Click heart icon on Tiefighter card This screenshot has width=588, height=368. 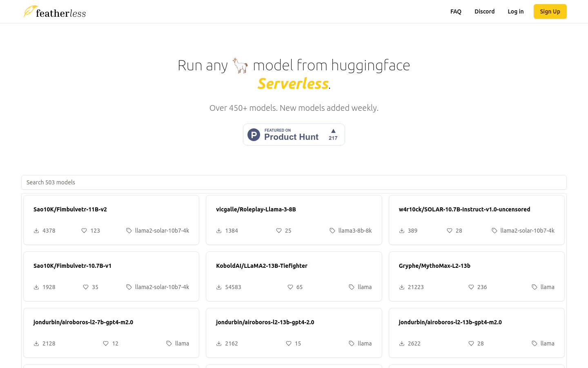290,287
